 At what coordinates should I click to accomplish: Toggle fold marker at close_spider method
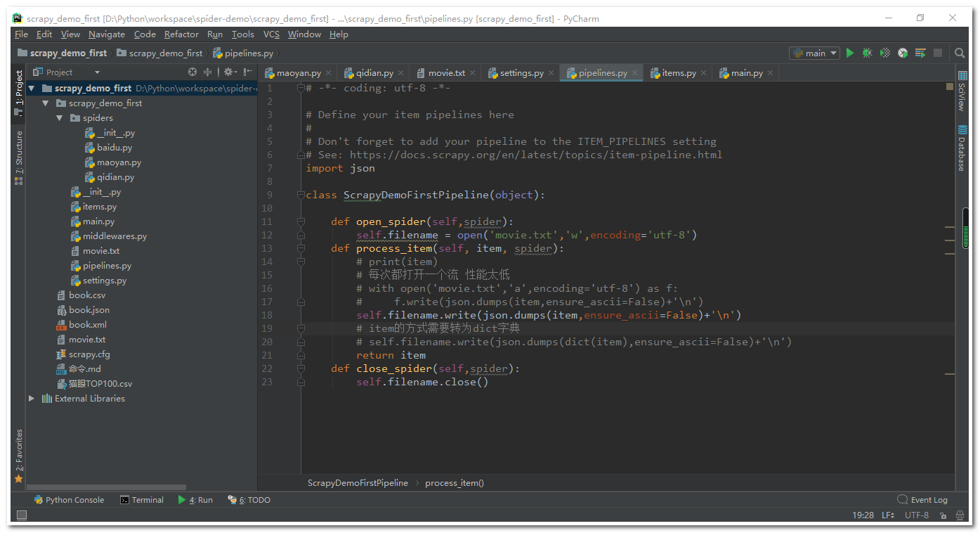[x=301, y=368]
